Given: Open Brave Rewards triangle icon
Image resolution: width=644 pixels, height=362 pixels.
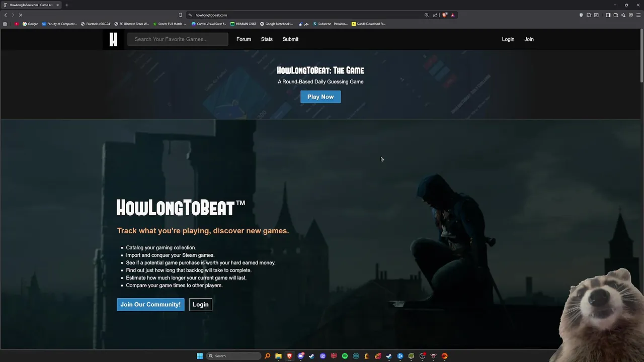Looking at the screenshot, I should (452, 15).
